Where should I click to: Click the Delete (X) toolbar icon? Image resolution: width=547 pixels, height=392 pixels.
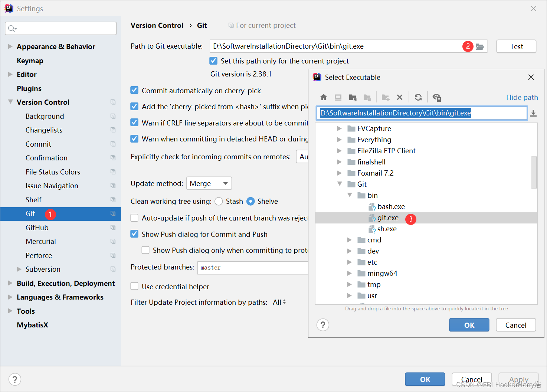(400, 97)
